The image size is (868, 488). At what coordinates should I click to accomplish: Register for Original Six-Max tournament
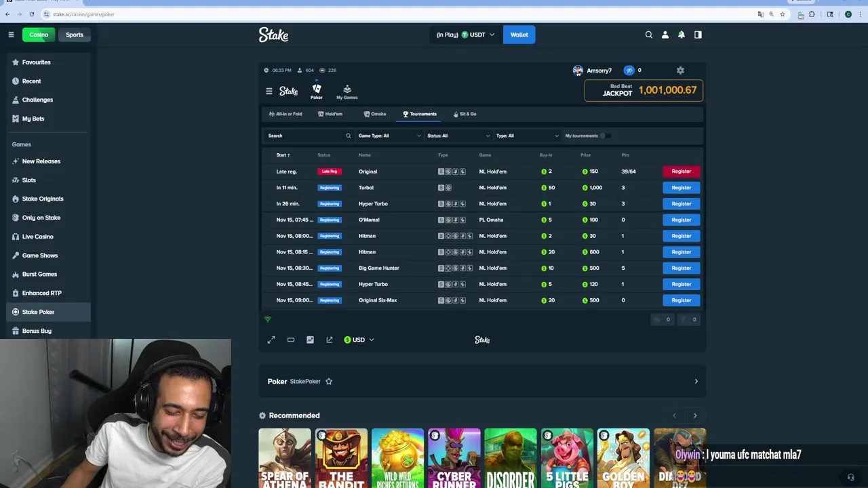(682, 300)
